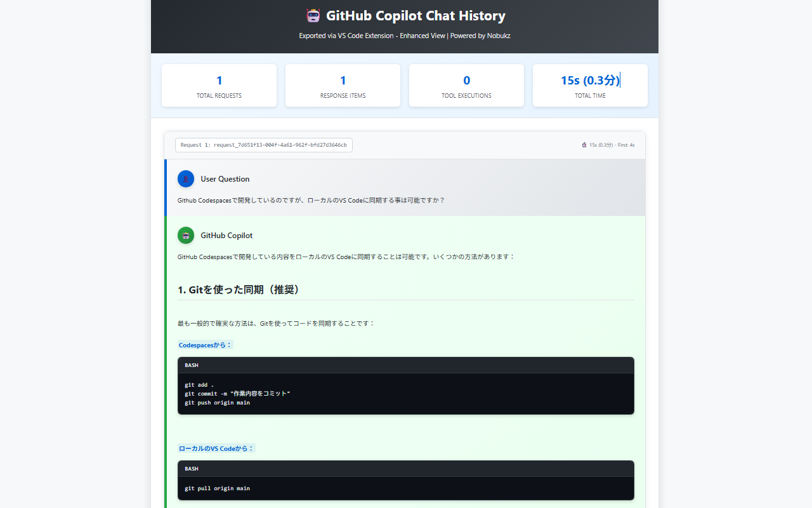Click the git add . code line
812x508 pixels.
click(x=199, y=385)
